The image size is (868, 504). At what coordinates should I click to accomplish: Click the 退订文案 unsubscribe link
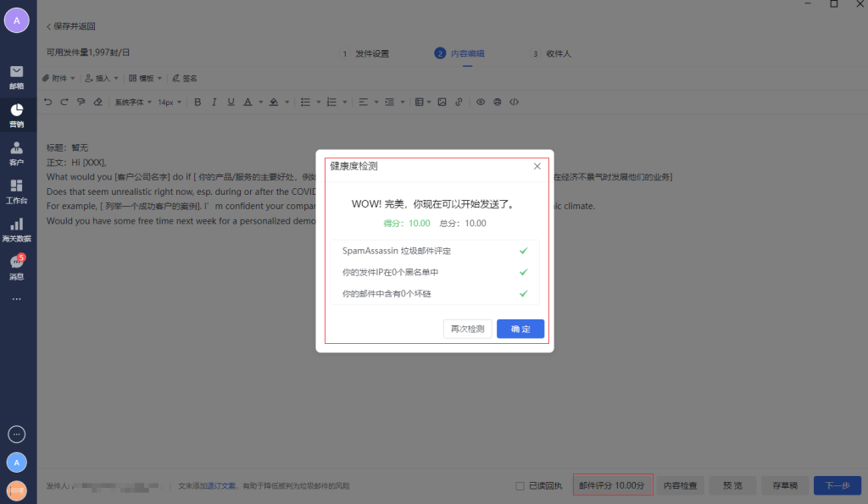tap(221, 486)
